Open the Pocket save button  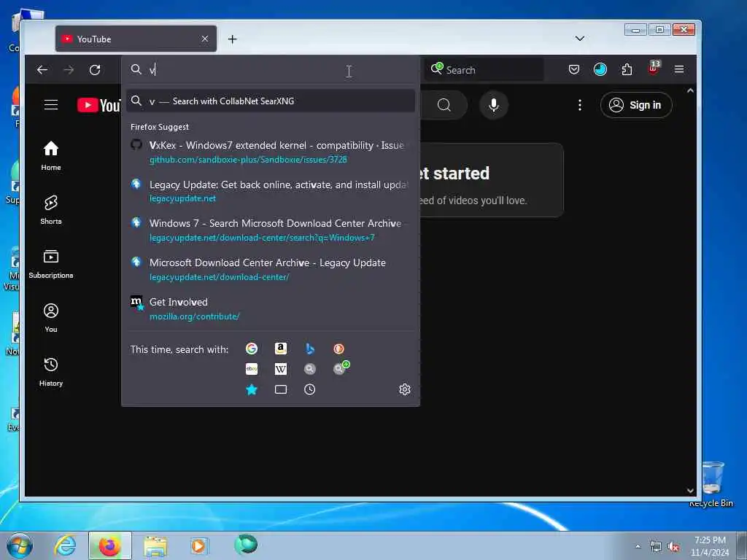[574, 69]
